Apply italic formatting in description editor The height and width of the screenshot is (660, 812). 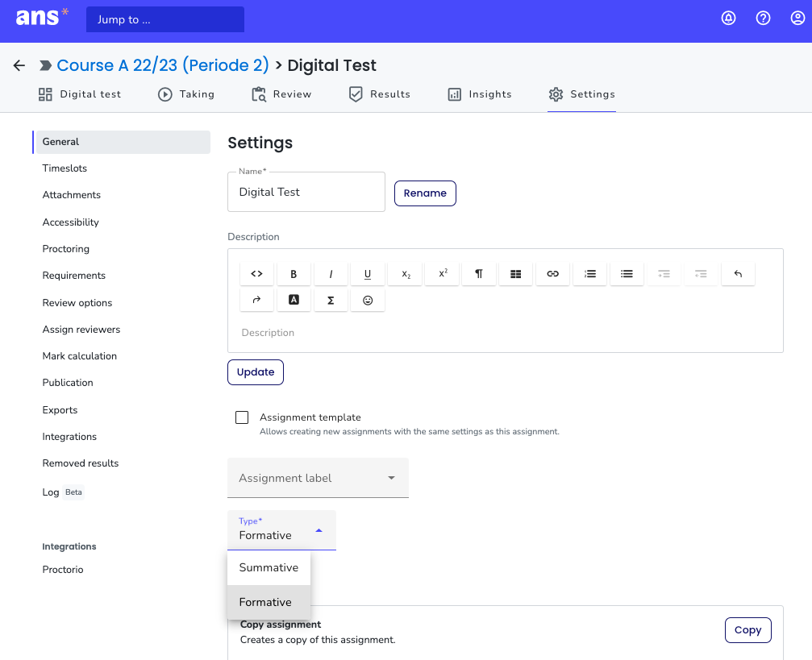[x=331, y=274]
